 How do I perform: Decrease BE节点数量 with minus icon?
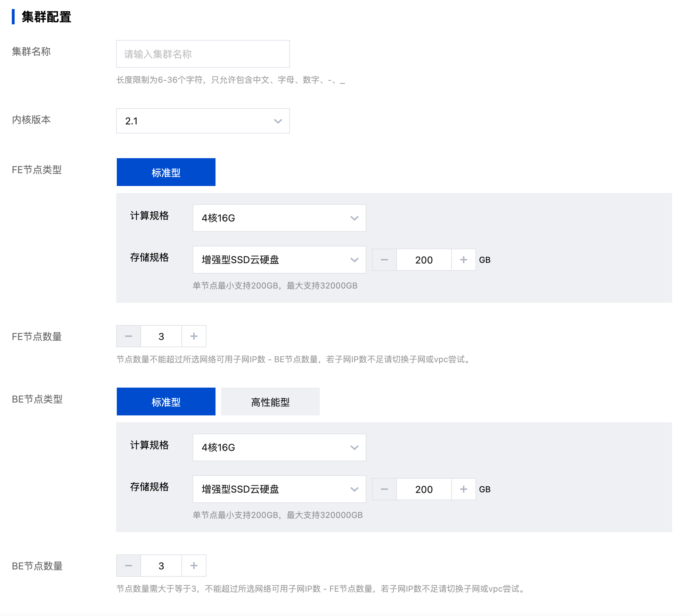(129, 566)
